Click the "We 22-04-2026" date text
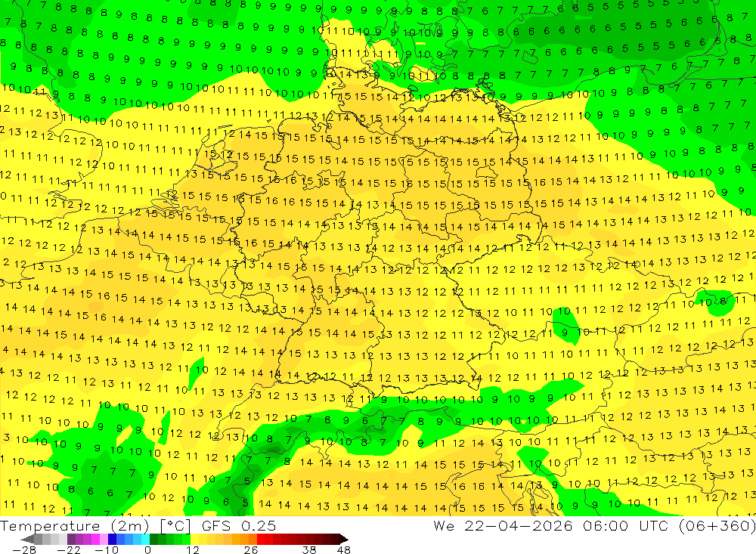The image size is (756, 554). pyautogui.click(x=503, y=526)
